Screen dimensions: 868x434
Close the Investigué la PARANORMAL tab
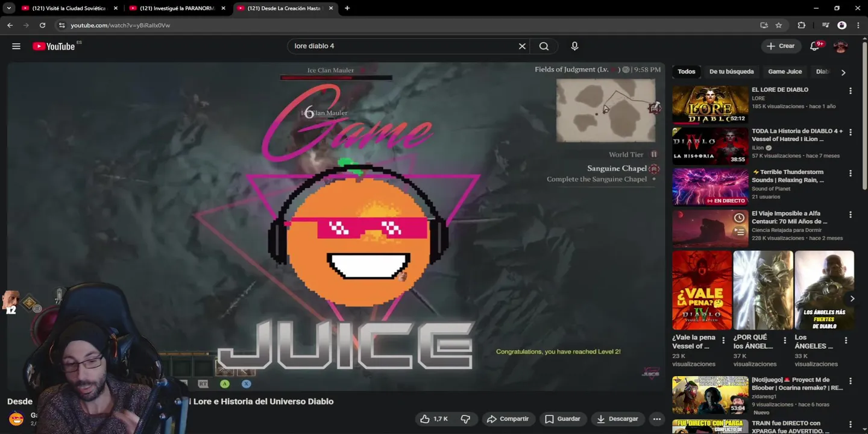tap(224, 8)
